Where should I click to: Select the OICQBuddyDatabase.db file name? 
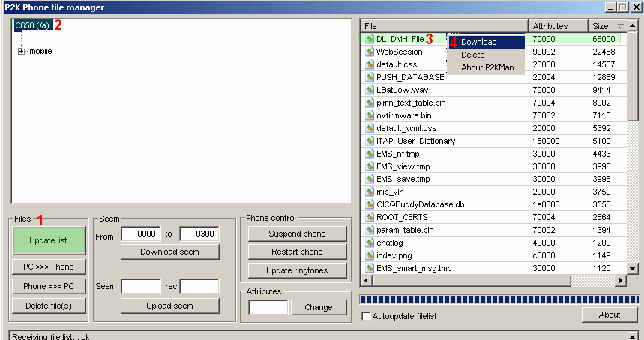point(420,204)
